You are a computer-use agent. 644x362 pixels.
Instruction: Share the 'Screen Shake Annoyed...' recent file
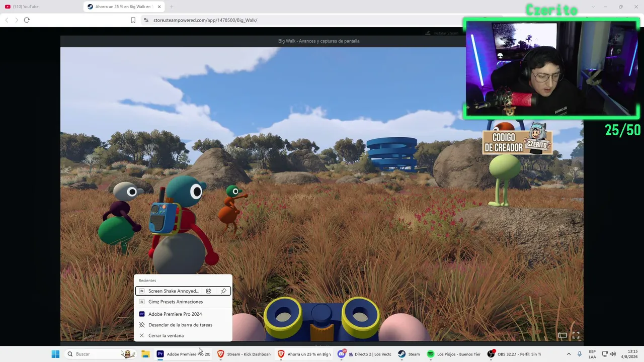[x=208, y=291]
